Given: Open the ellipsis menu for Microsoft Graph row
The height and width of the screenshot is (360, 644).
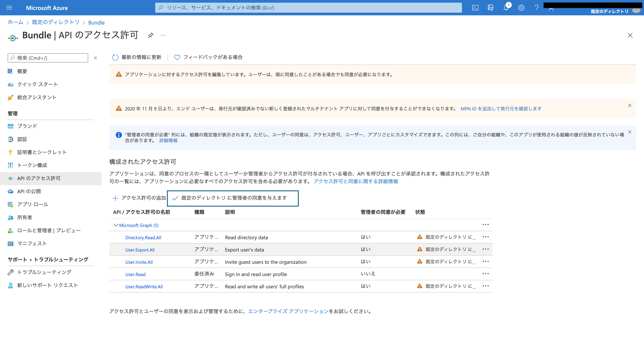Looking at the screenshot, I should coord(485,224).
